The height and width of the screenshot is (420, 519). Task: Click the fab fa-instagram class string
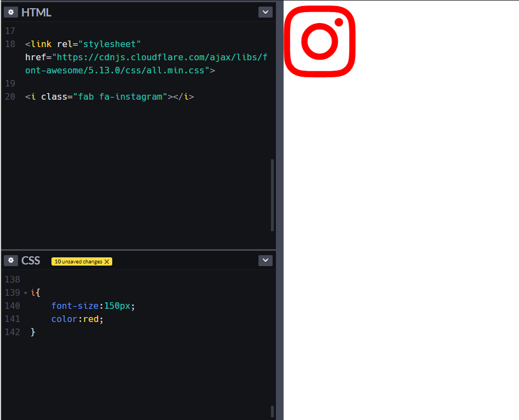(120, 96)
